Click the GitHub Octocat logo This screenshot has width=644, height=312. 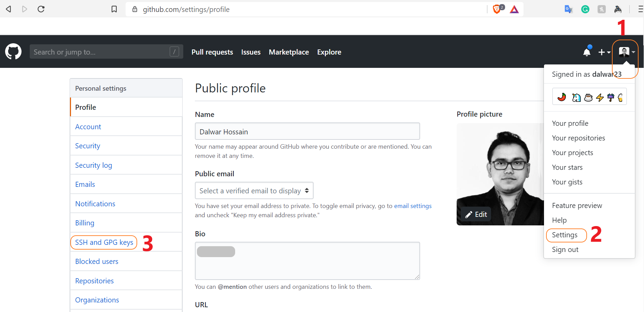pyautogui.click(x=13, y=51)
